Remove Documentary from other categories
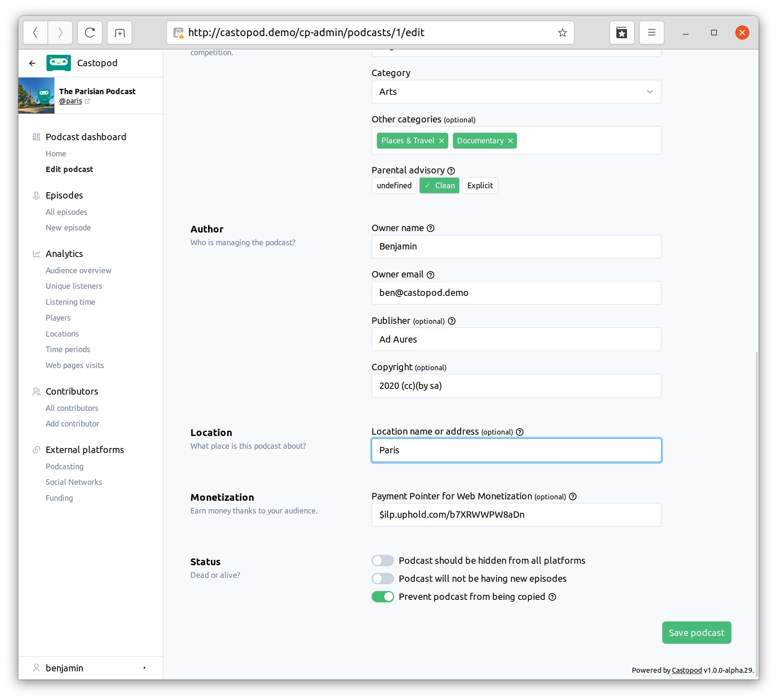Screen dimensions: 777x700 510,140
